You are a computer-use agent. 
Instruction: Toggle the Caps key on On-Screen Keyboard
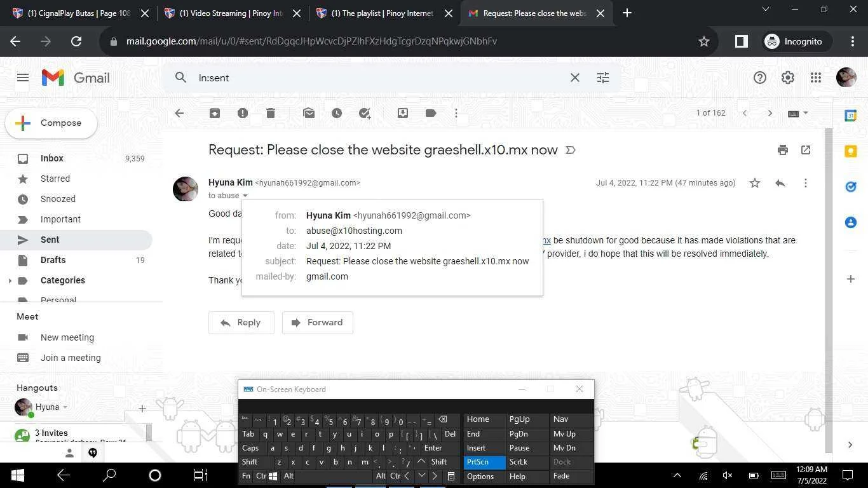[x=250, y=448]
